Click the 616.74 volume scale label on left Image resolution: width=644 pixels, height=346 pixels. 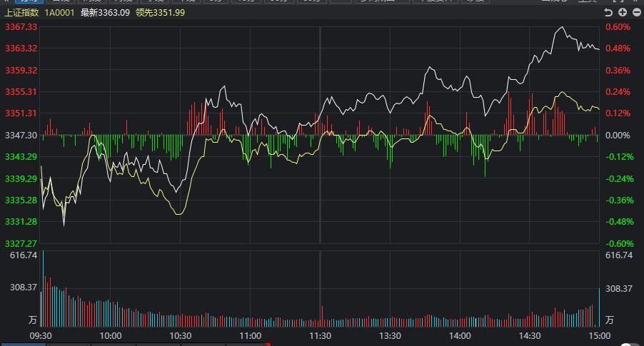point(24,255)
